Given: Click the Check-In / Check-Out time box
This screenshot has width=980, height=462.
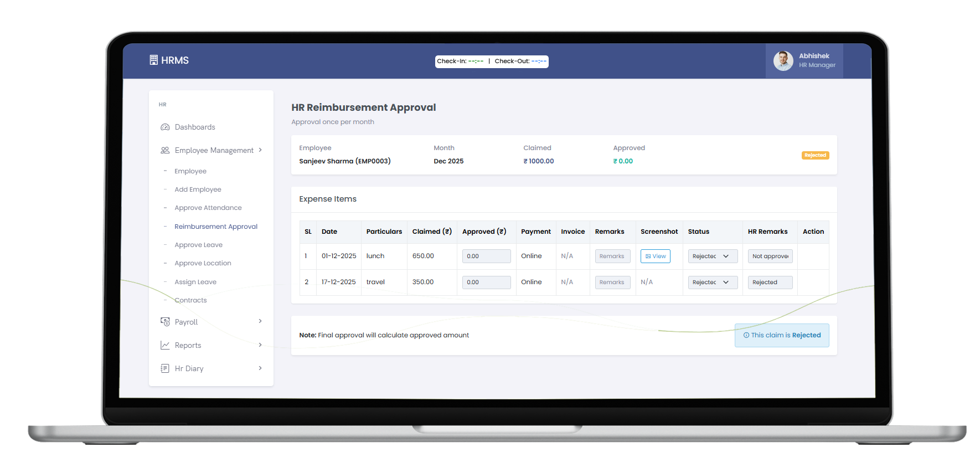Looking at the screenshot, I should pyautogui.click(x=492, y=61).
